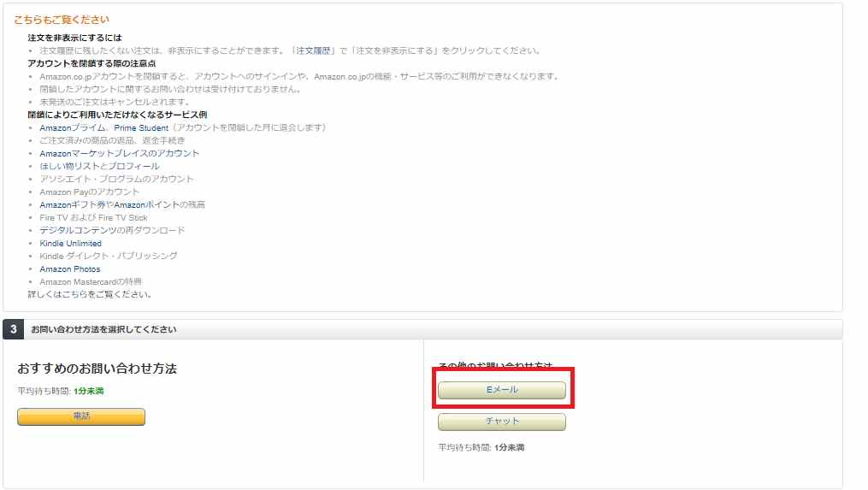This screenshot has height=490, width=868.
Task: Click the step 3 number badge
Action: click(x=13, y=329)
